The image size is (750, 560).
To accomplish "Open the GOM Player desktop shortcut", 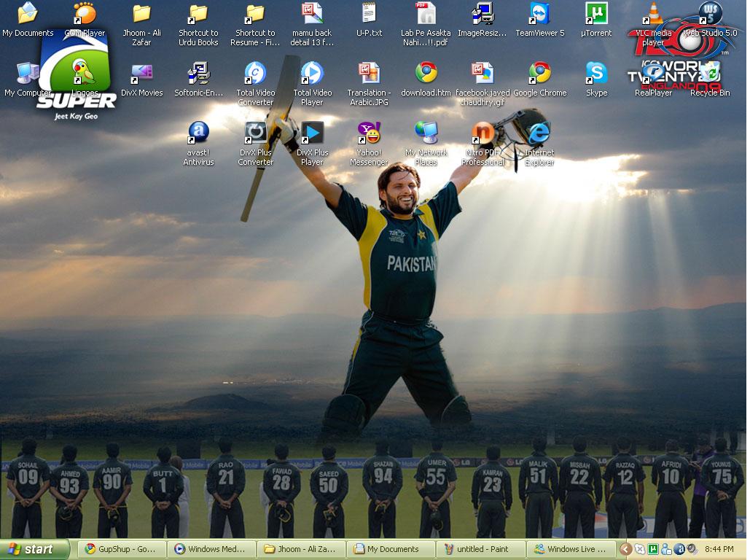I will tap(85, 15).
